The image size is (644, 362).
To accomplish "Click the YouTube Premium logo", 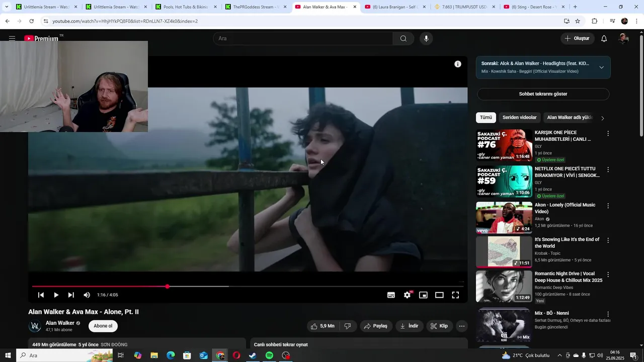I will click(42, 38).
